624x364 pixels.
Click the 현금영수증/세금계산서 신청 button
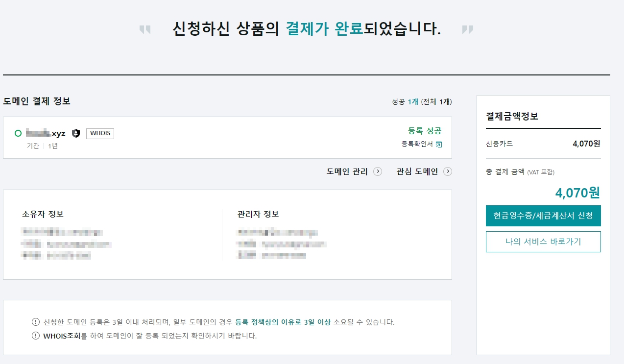click(543, 216)
